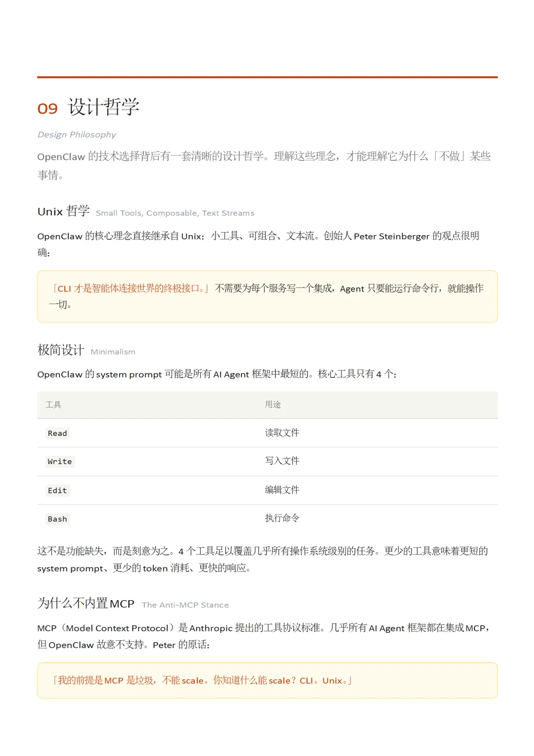The height and width of the screenshot is (756, 534).
Task: Click the name "Peter Steinberger" in paragraph
Action: coord(392,236)
